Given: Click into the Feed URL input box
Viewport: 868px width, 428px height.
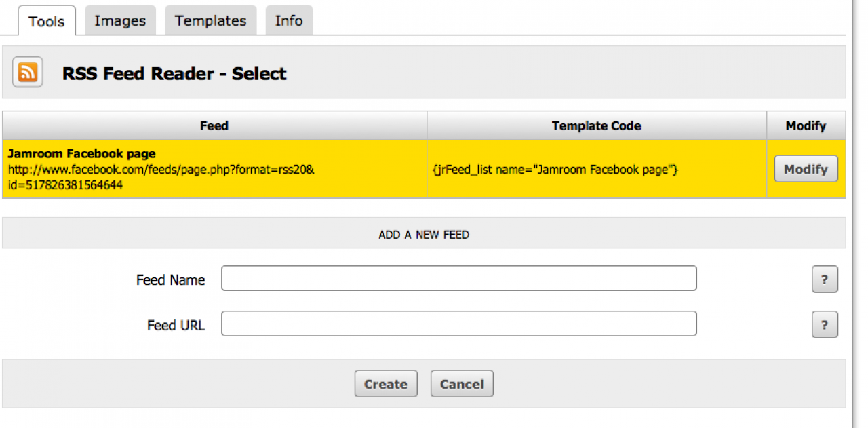Looking at the screenshot, I should [459, 324].
